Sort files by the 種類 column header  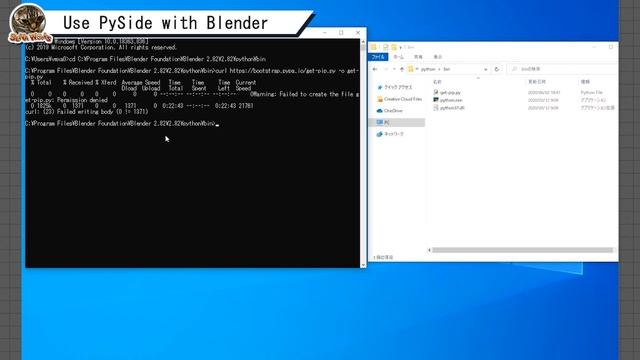tap(585, 82)
